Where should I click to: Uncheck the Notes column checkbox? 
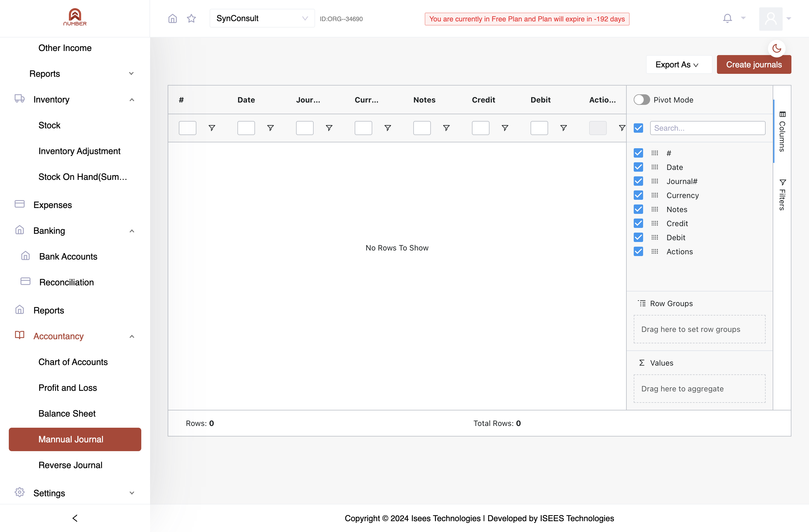[x=638, y=209]
